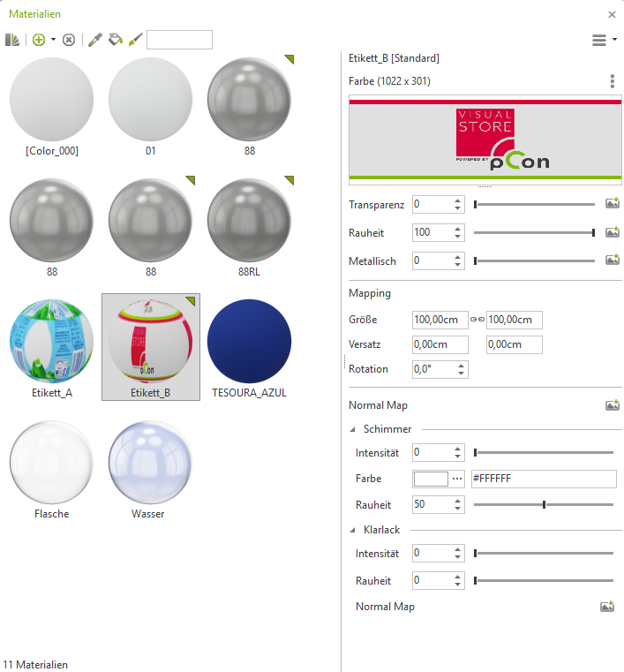
Task: Click the green add material button
Action: 38,40
